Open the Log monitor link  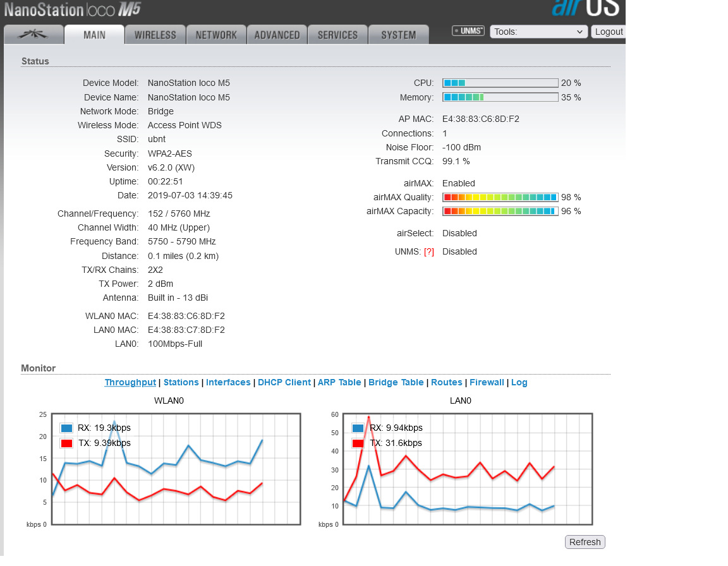point(519,383)
